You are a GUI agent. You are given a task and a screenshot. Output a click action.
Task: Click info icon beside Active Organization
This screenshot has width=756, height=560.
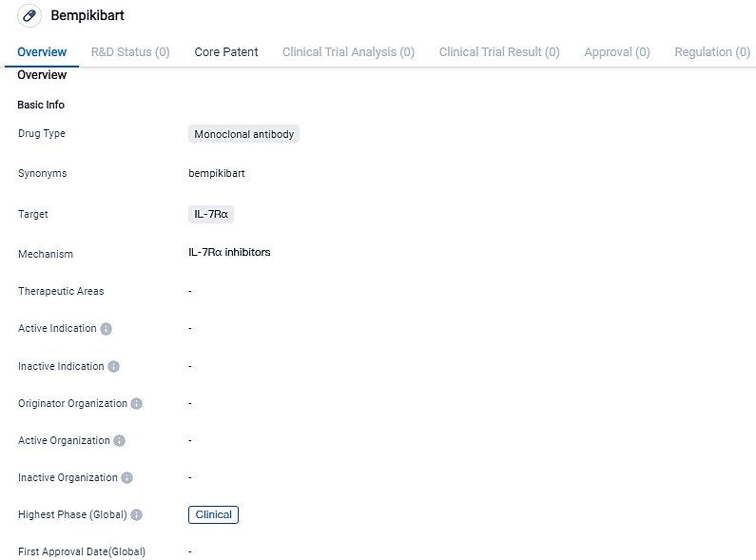(x=119, y=441)
